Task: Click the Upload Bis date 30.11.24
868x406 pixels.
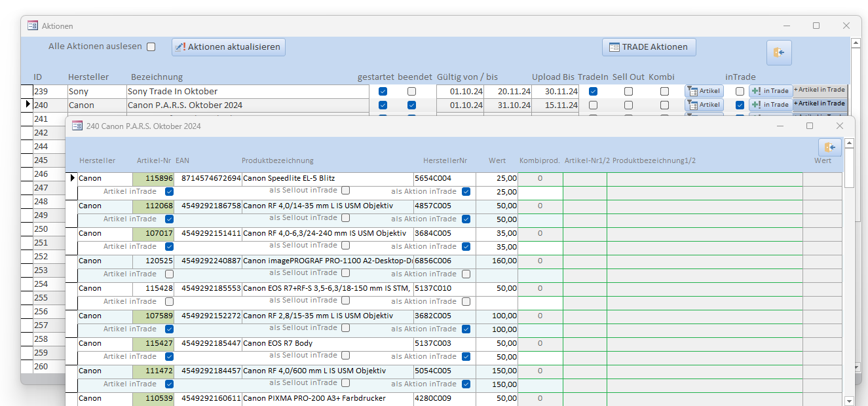Action: coord(556,92)
